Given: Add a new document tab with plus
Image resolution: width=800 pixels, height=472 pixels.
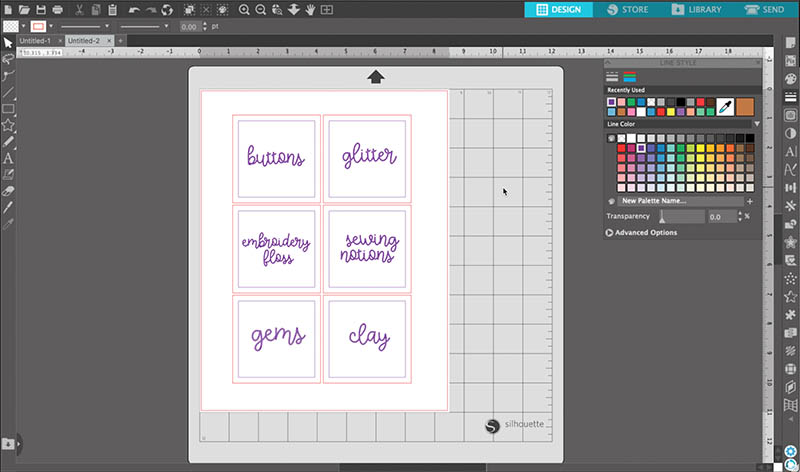Looking at the screenshot, I should click(x=120, y=40).
